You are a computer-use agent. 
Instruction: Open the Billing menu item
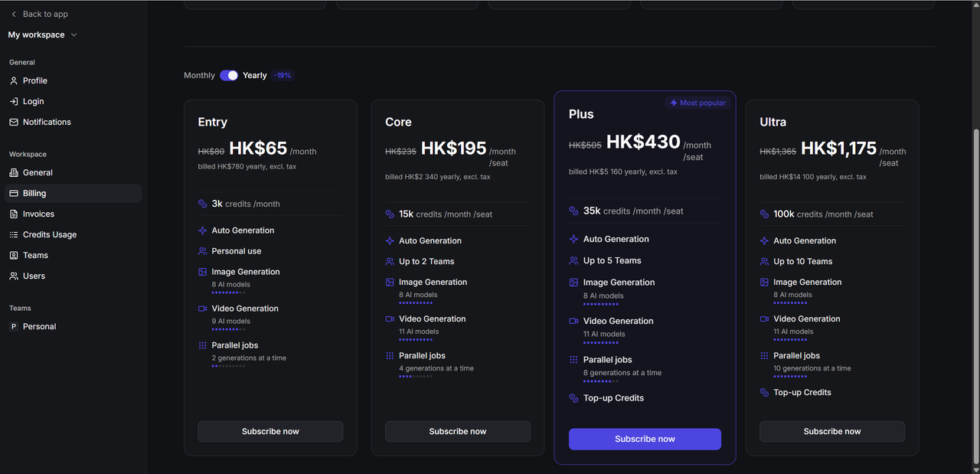[x=34, y=193]
